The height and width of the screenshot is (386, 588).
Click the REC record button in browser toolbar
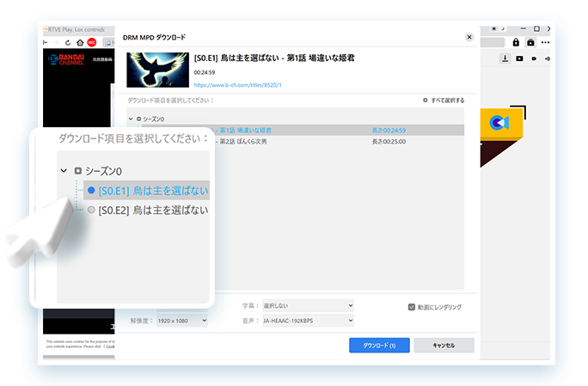click(x=92, y=42)
